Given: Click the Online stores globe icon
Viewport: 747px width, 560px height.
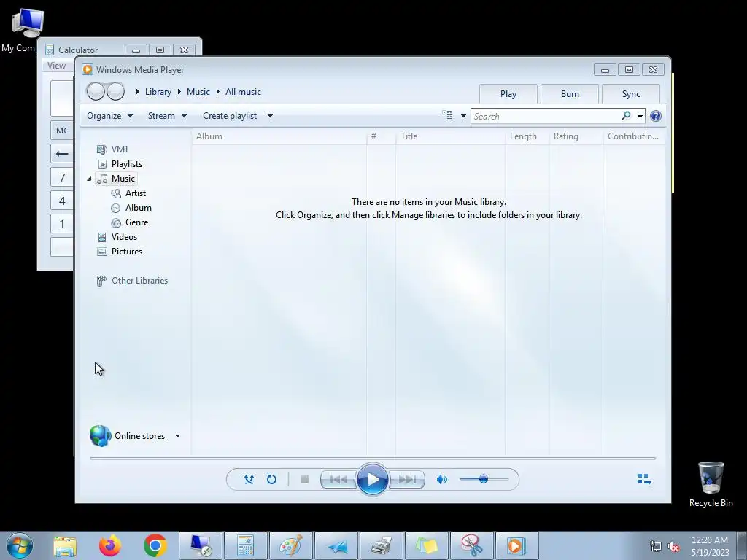Looking at the screenshot, I should (x=101, y=436).
